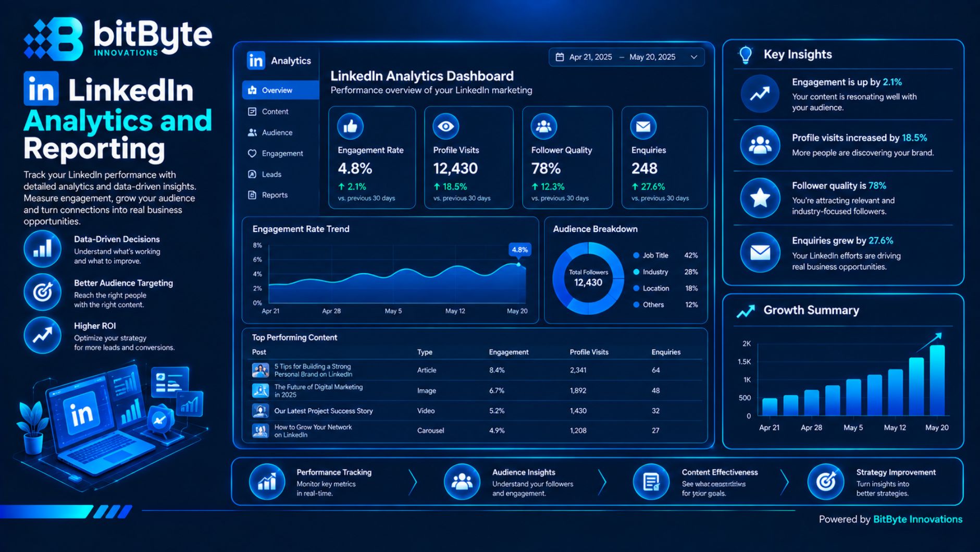Click the Higher ROI arrow icon
Screen dimensions: 980x552
(42, 335)
